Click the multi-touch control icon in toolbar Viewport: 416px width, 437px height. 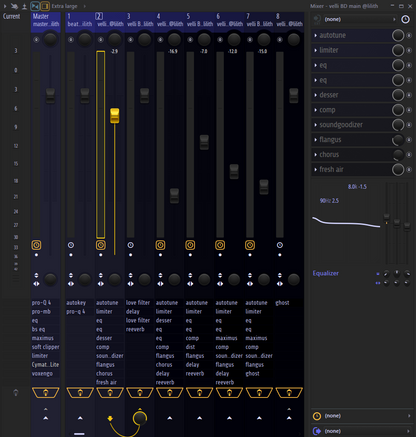point(14,6)
